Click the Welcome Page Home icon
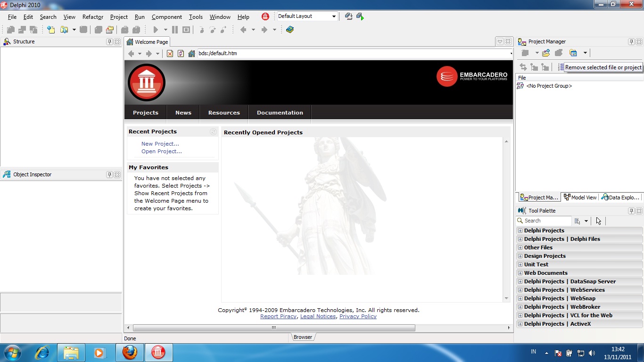The image size is (644, 362). pyautogui.click(x=191, y=54)
